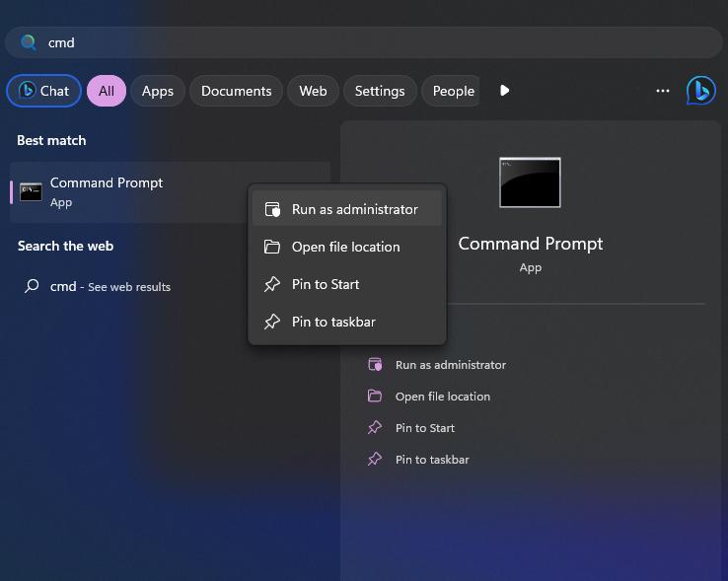Click pin icon beside context menu Pin to Start

click(x=272, y=284)
